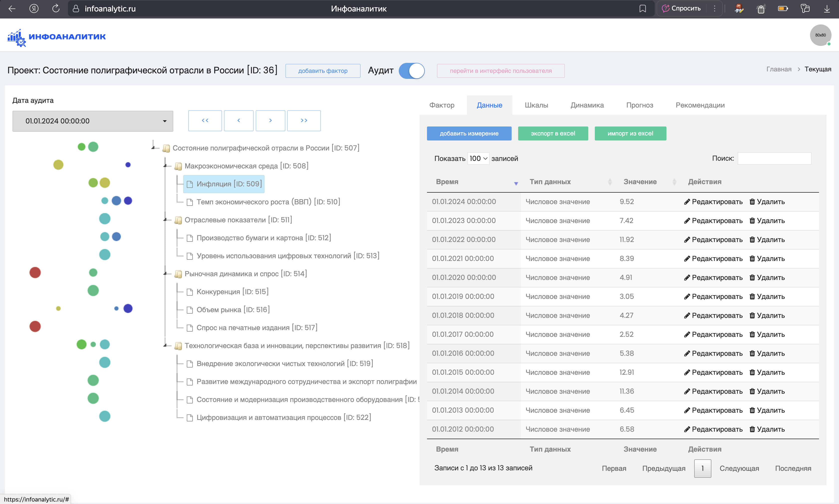Focus the Поиск search field

click(774, 158)
